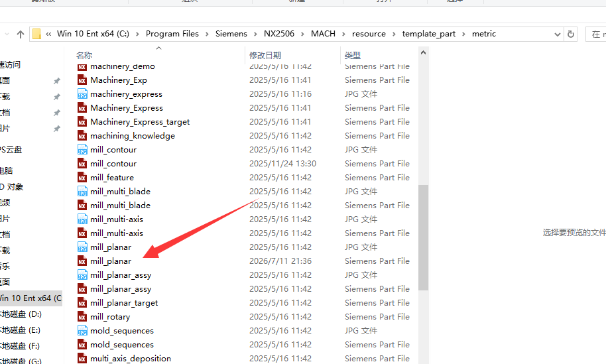
Task: Sort by 名称 column header
Action: pyautogui.click(x=84, y=55)
